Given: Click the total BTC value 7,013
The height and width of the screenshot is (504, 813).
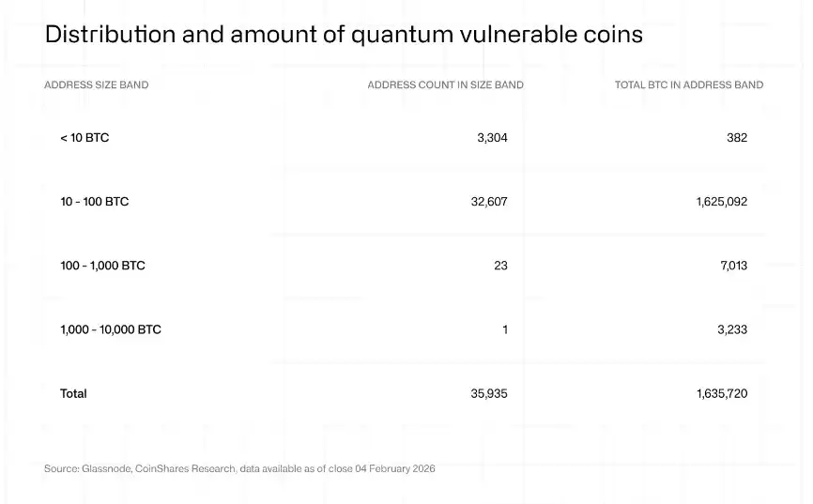Looking at the screenshot, I should (x=734, y=266).
